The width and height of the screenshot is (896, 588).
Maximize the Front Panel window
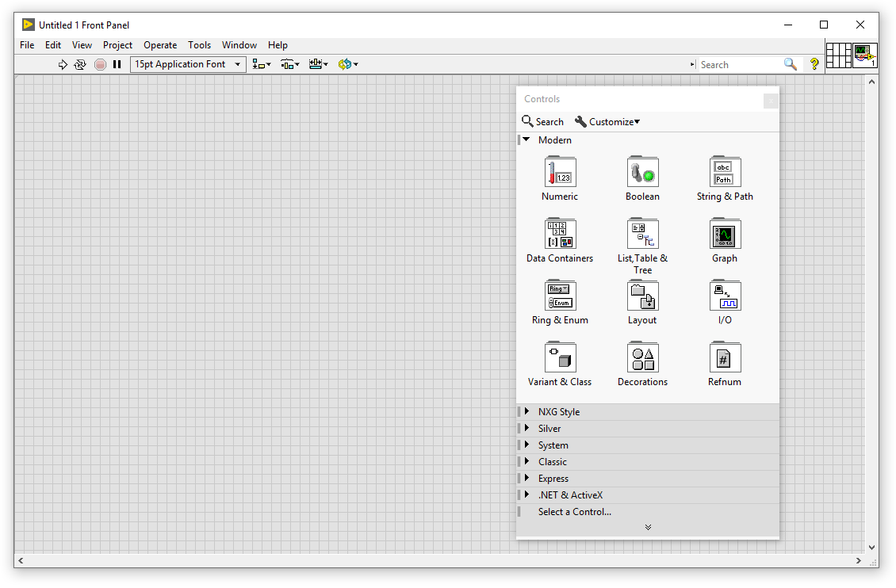pos(823,25)
